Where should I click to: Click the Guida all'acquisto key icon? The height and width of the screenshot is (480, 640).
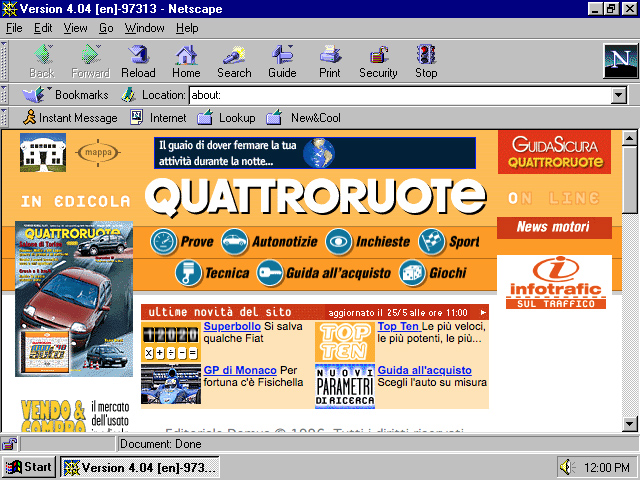(269, 273)
